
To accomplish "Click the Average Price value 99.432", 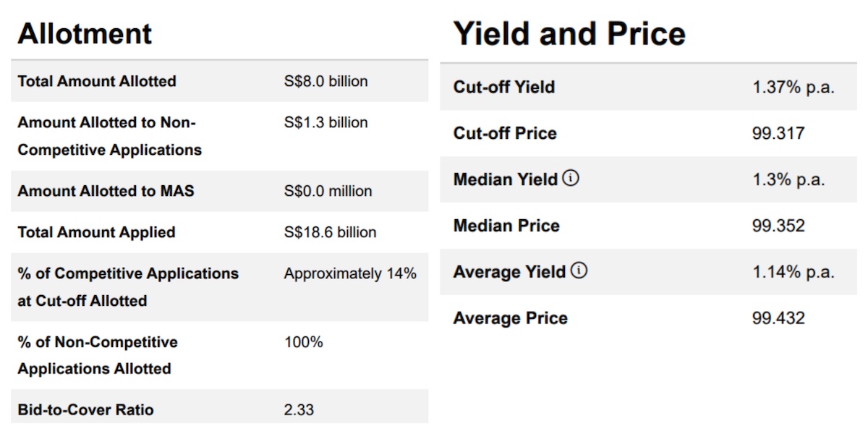I will [x=778, y=318].
